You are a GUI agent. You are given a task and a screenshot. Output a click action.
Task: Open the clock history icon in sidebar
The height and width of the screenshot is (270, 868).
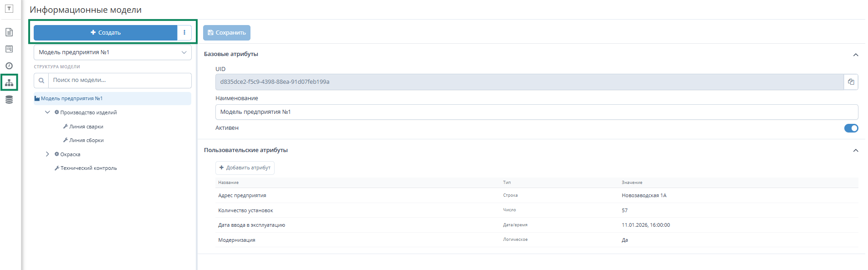point(9,66)
